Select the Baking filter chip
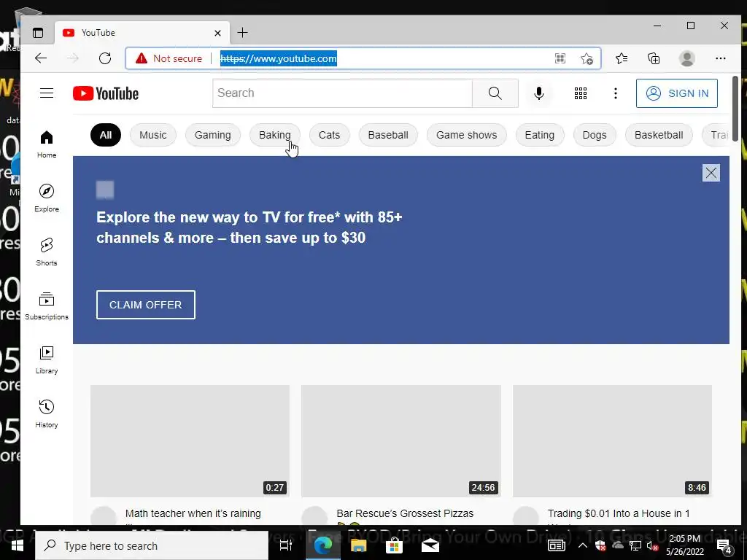The width and height of the screenshot is (747, 560). [275, 135]
